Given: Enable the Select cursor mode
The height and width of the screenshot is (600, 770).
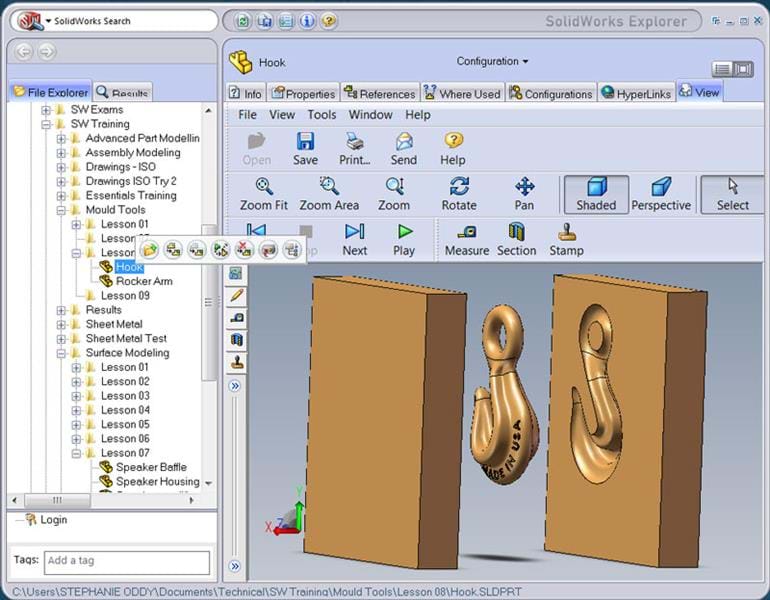Looking at the screenshot, I should (732, 193).
